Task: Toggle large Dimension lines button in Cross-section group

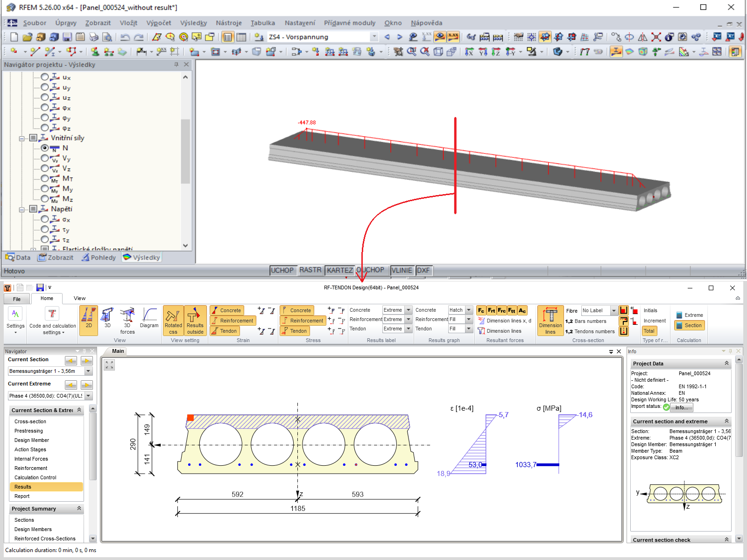Action: click(550, 320)
